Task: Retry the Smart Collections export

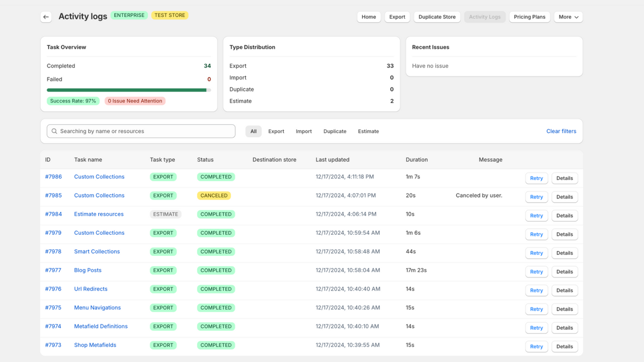Action: coord(536,253)
